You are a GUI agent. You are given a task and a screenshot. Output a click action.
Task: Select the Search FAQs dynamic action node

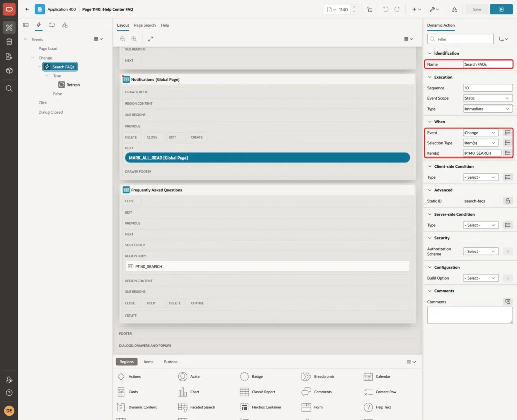click(x=60, y=67)
